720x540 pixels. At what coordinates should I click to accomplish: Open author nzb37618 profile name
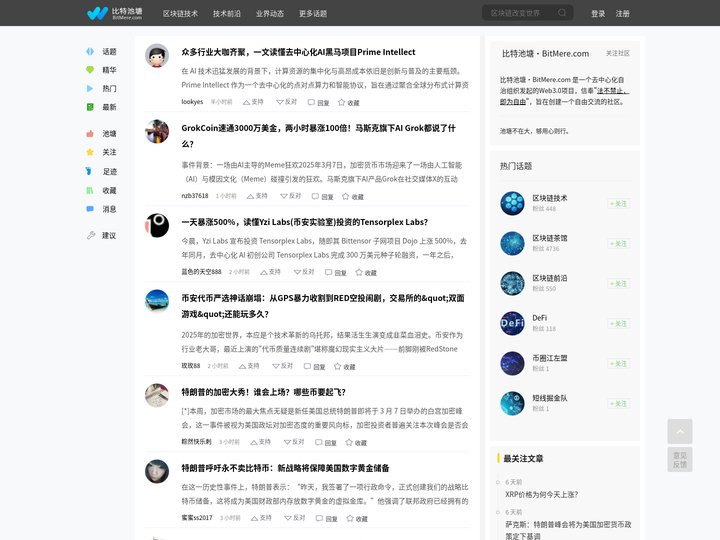coord(195,196)
